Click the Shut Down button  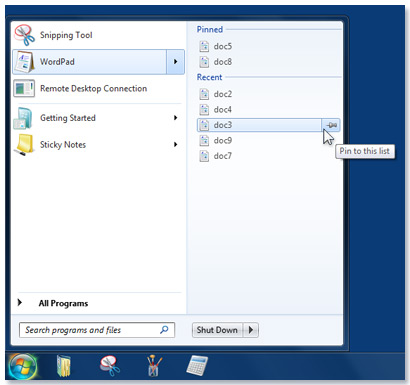pyautogui.click(x=218, y=330)
